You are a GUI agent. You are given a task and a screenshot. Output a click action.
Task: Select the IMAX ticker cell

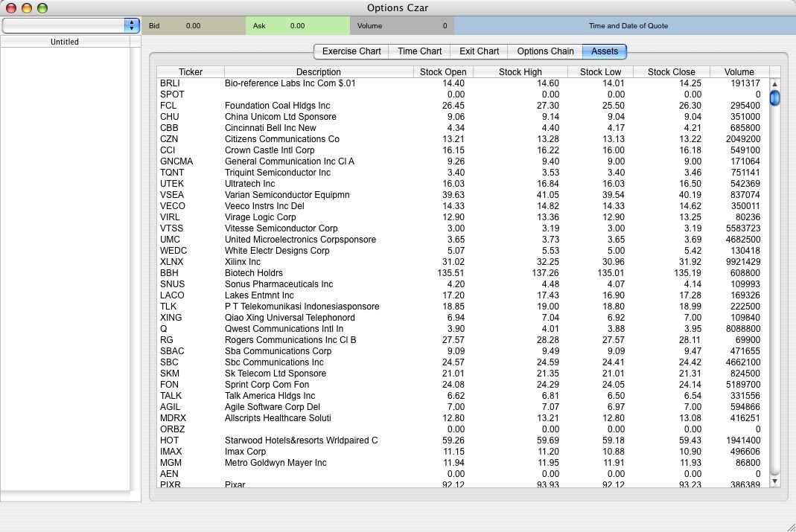(171, 452)
